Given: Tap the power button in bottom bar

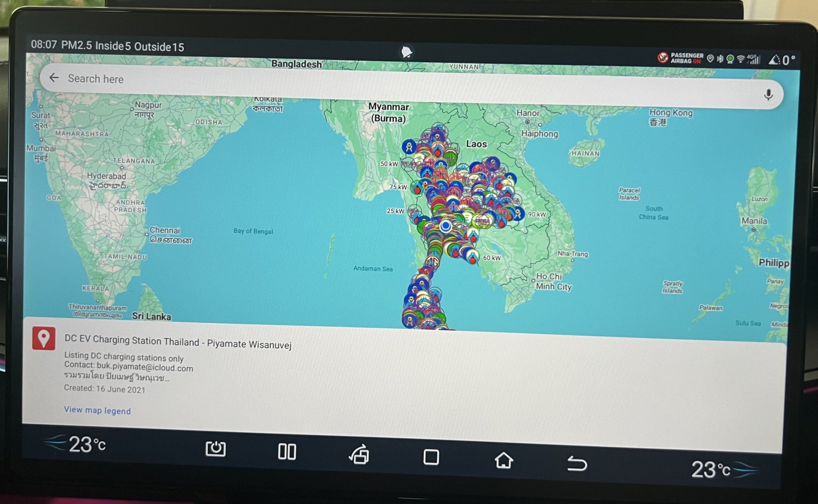Looking at the screenshot, I should coord(215,448).
